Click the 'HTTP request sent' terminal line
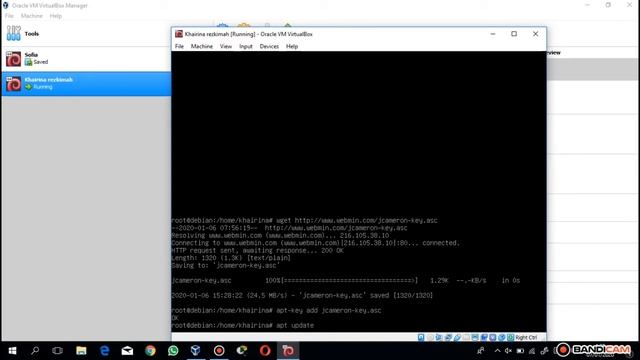Image resolution: width=640 pixels, height=360 pixels. tap(258, 251)
